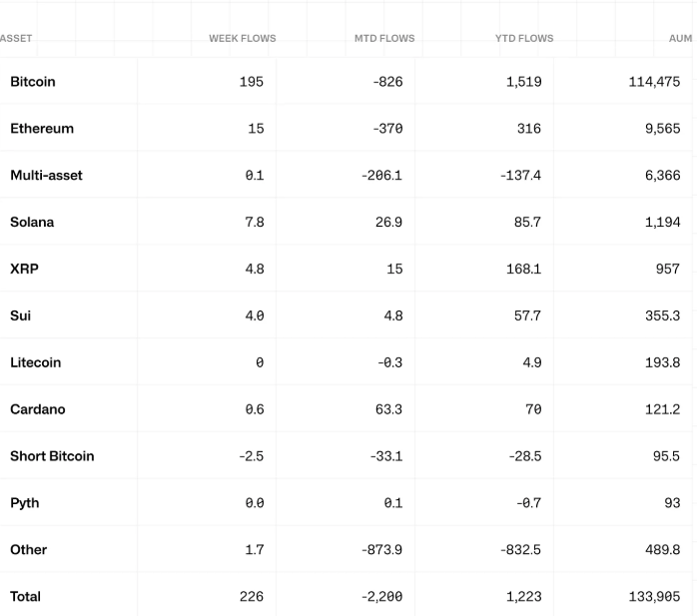The width and height of the screenshot is (697, 616).
Task: Sort by the WEEK FLOWS column header
Action: pos(242,39)
